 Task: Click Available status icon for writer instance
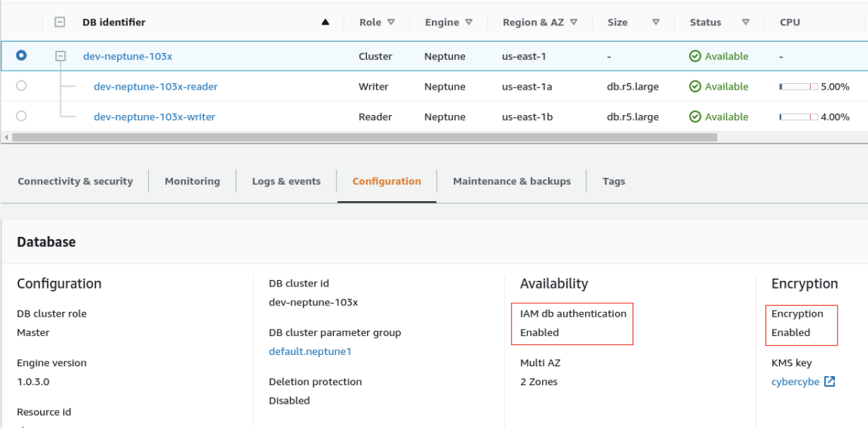coord(695,117)
